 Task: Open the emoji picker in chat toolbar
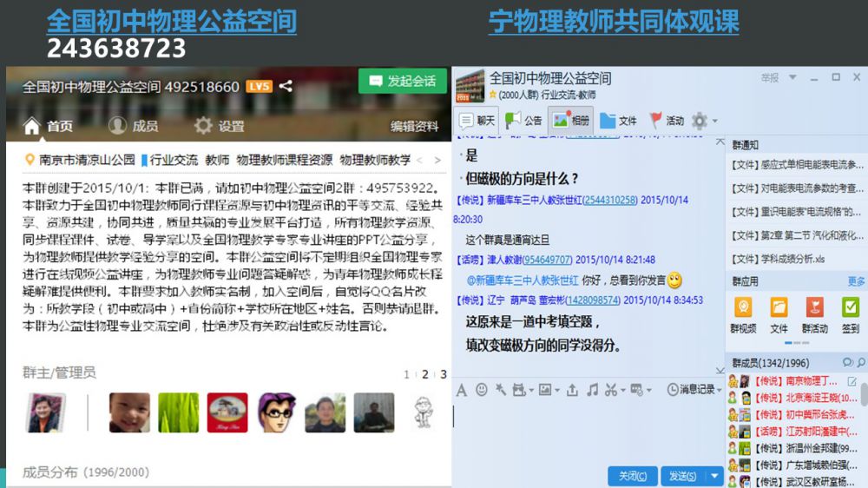(x=482, y=390)
